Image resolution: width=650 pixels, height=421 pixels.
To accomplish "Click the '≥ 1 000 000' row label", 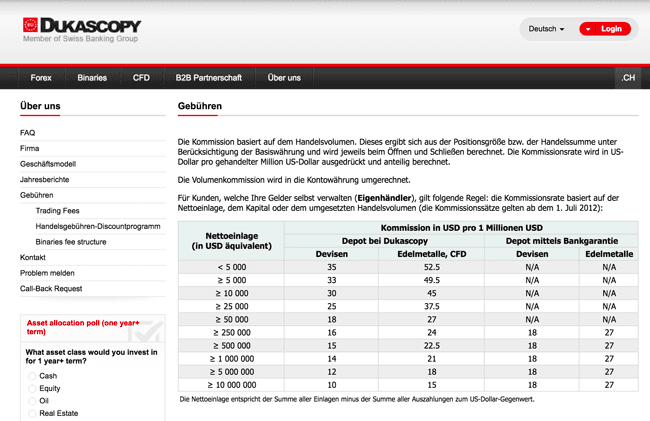I will point(232,359).
